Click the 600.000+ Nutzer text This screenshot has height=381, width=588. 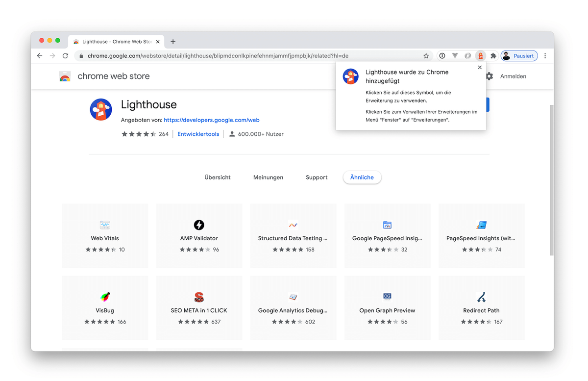pos(261,134)
